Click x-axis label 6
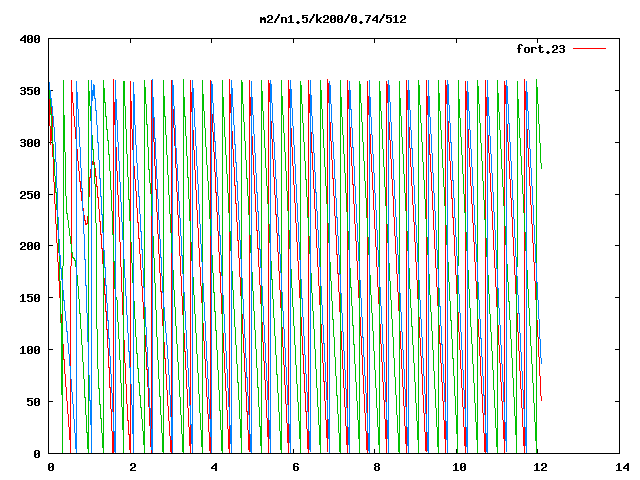The image size is (640, 480). pyautogui.click(x=296, y=467)
